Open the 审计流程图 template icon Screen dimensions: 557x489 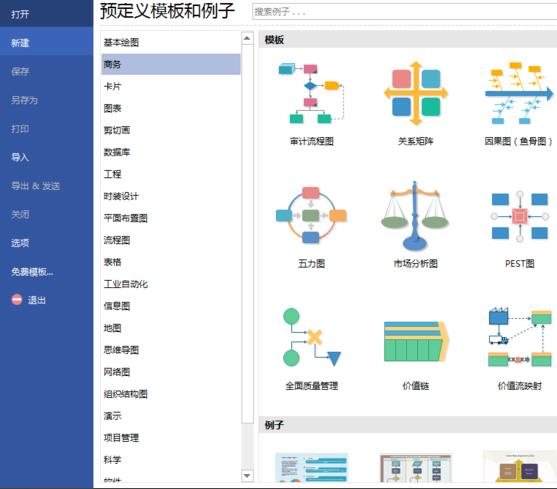(x=311, y=93)
